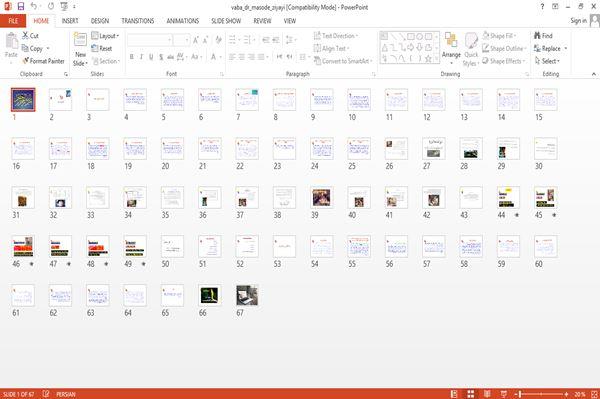600x399 pixels.
Task: Open Quick Styles gallery
Action: click(471, 50)
